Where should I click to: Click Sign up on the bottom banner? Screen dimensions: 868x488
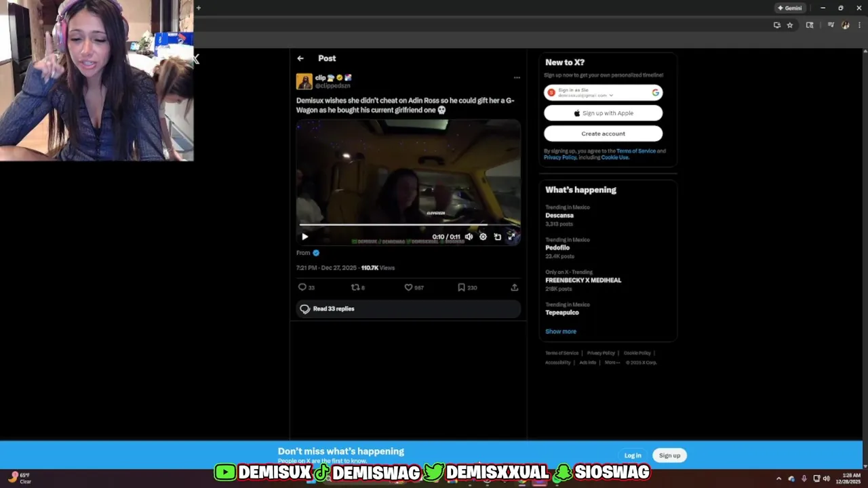pyautogui.click(x=669, y=455)
